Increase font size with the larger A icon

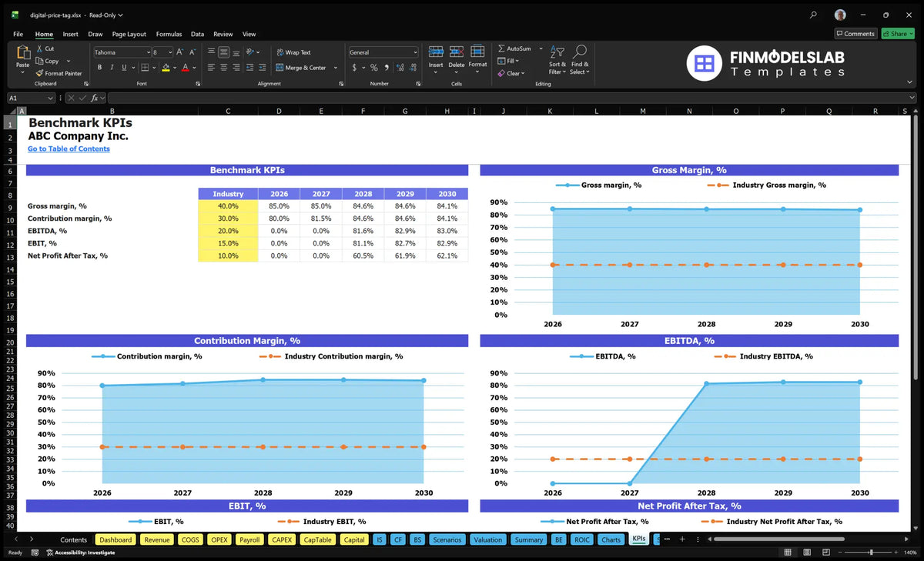click(x=180, y=52)
